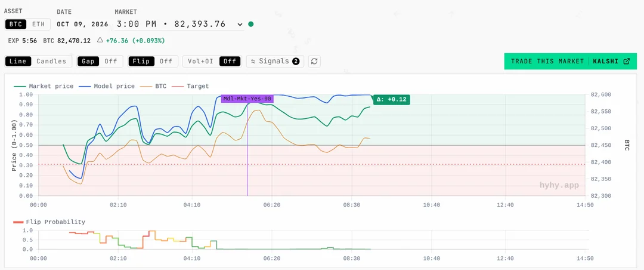Turn Vol+OI off
The image size is (644, 270).
230,62
